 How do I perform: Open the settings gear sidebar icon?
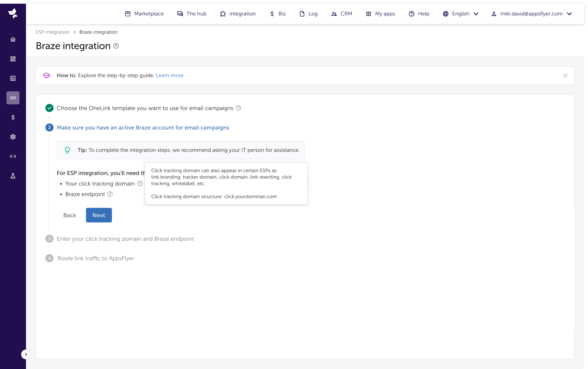pos(13,137)
